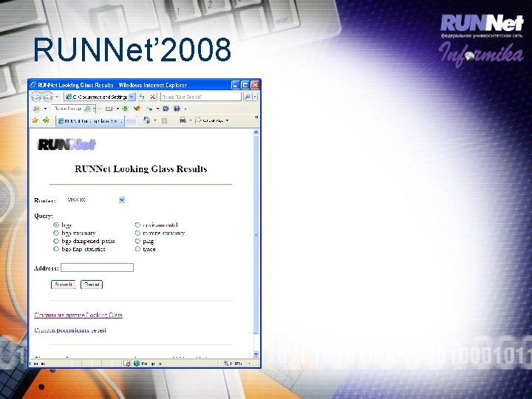Click the mail envelope toolbar icon
The image size is (532, 399).
109,109
